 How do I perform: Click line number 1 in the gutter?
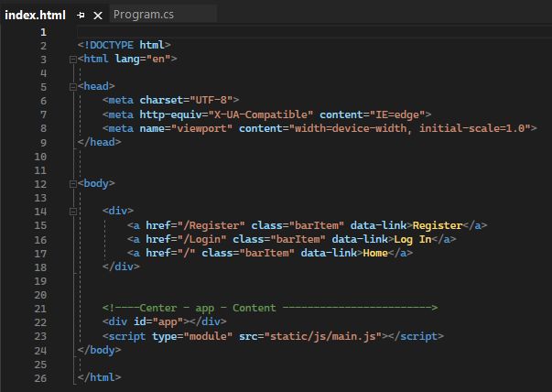43,32
